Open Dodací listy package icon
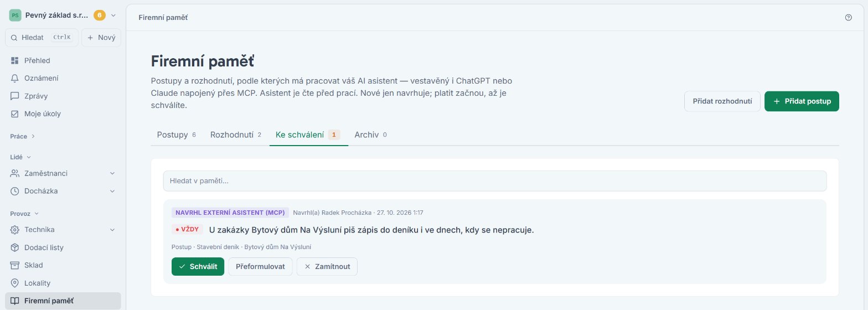This screenshot has height=310, width=868. [15, 247]
